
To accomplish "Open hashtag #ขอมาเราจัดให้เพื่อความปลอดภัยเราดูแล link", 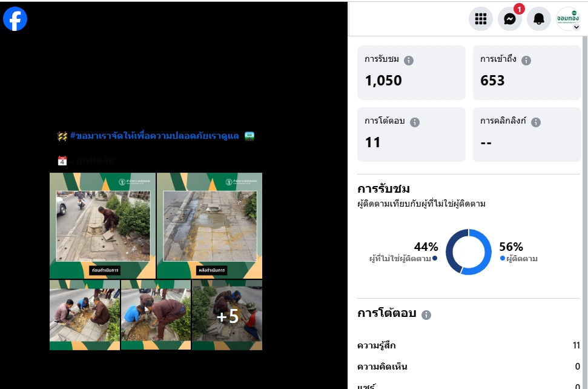I will [x=154, y=136].
